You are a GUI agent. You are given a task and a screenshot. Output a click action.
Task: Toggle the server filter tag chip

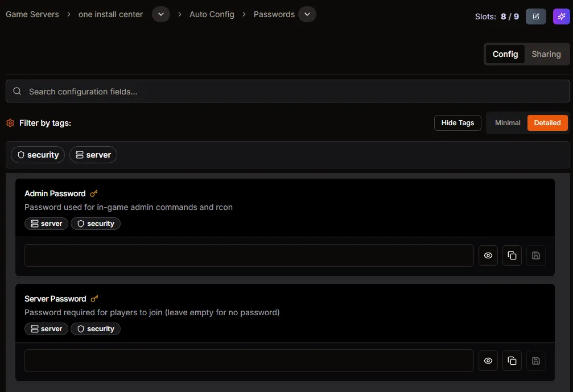93,154
